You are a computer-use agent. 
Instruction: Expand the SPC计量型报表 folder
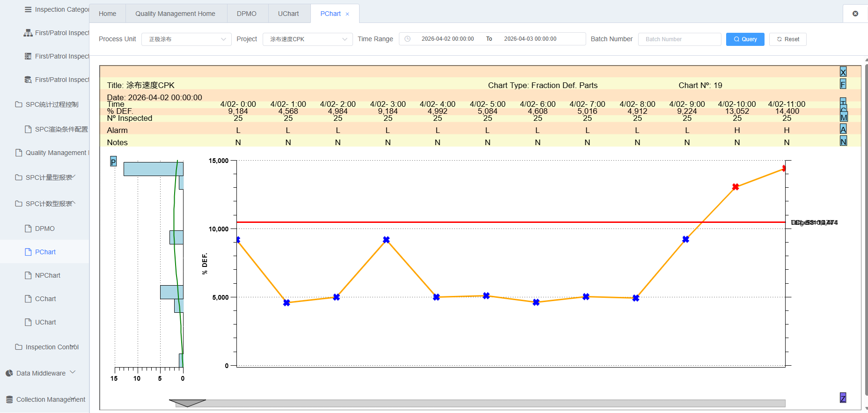[x=74, y=177]
